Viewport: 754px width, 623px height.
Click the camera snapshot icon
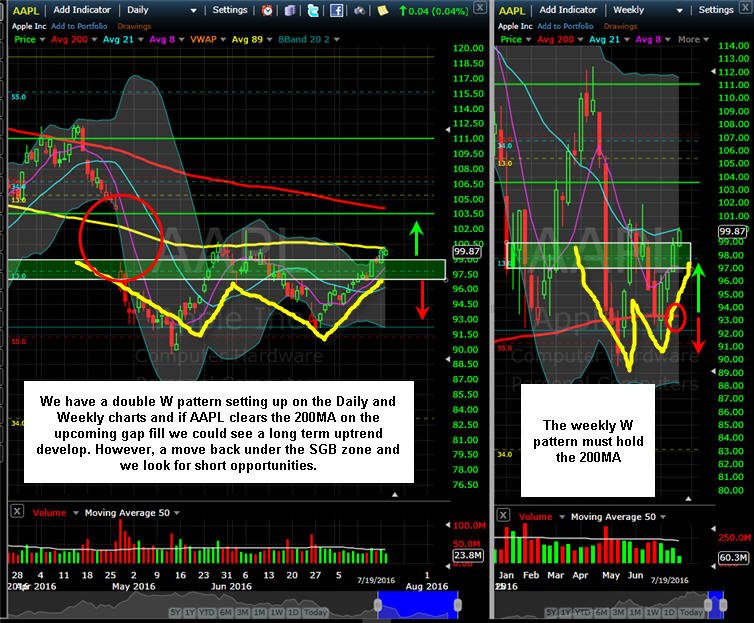coord(359,10)
